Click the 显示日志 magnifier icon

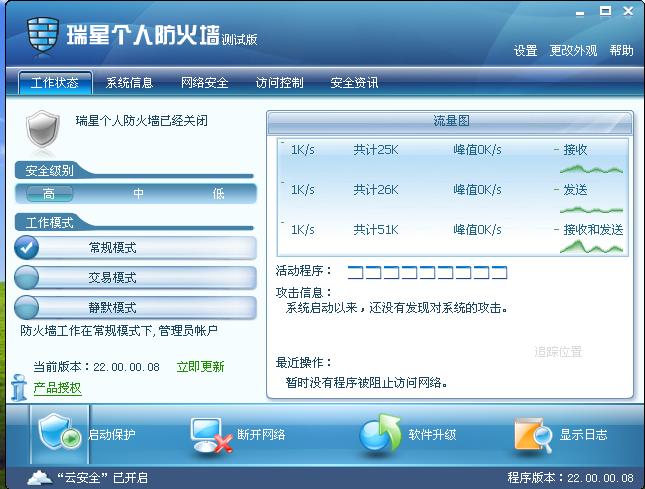click(533, 435)
